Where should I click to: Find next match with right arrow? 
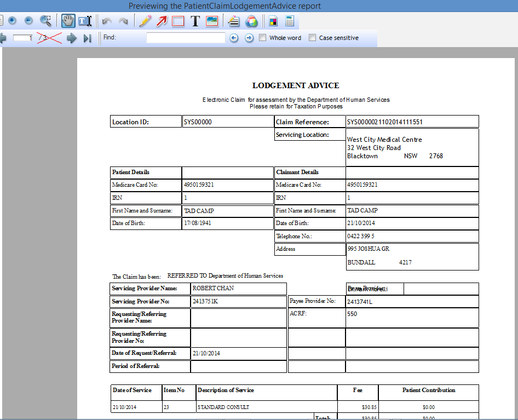pos(249,38)
